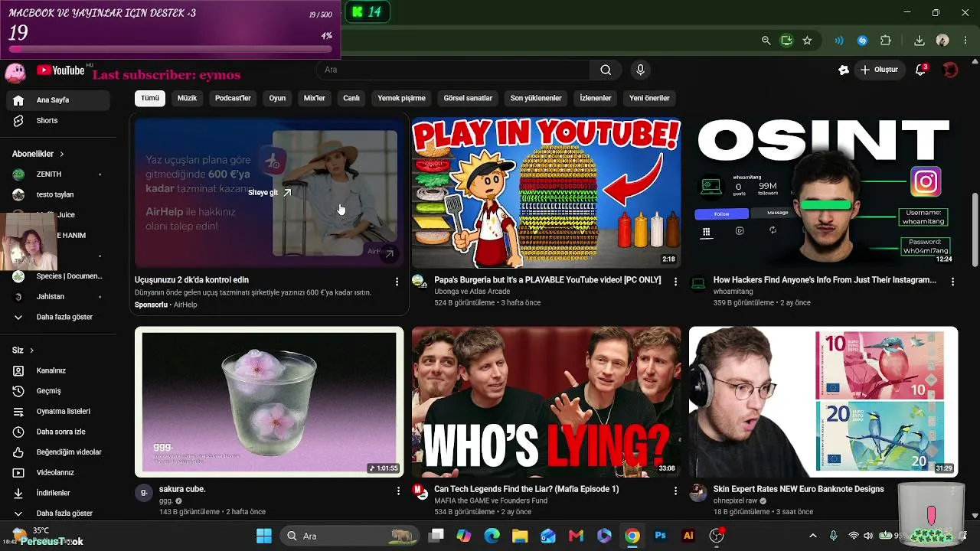980x551 pixels.
Task: Open the Chrome profile avatar
Action: click(942, 41)
